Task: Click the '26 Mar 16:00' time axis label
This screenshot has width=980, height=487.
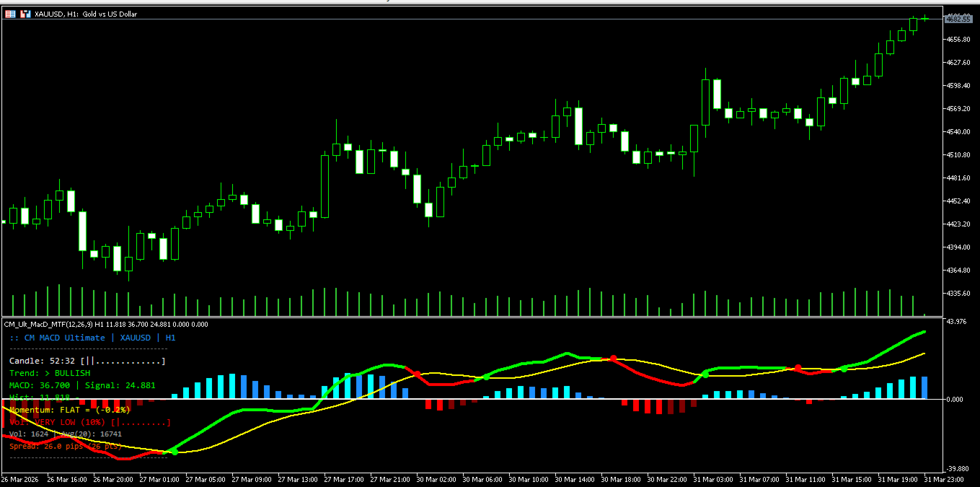Action: pyautogui.click(x=67, y=480)
